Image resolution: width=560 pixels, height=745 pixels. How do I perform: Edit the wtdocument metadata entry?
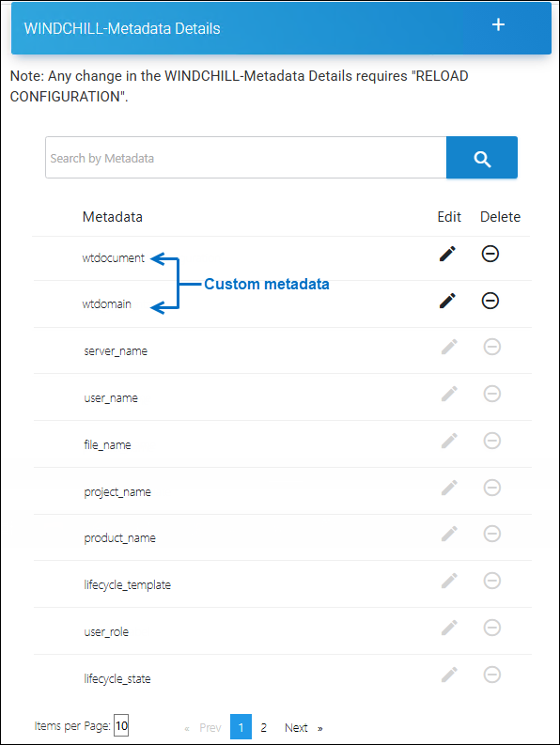coord(447,254)
